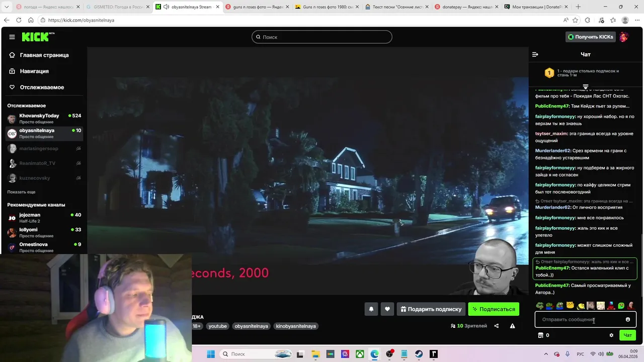The height and width of the screenshot is (362, 644).
Task: Click tsytser_maxim username in chat
Action: click(x=551, y=134)
